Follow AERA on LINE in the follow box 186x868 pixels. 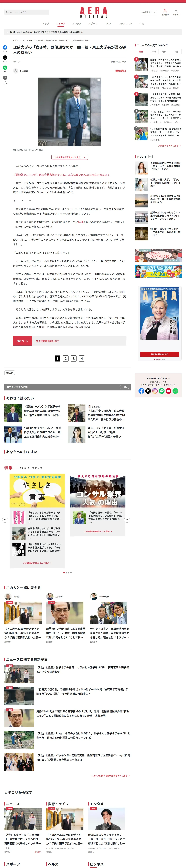point(162,391)
